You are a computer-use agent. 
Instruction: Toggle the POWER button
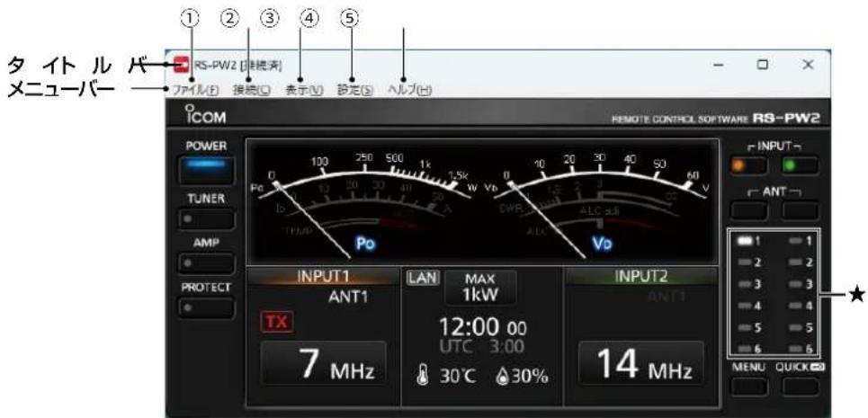click(207, 170)
